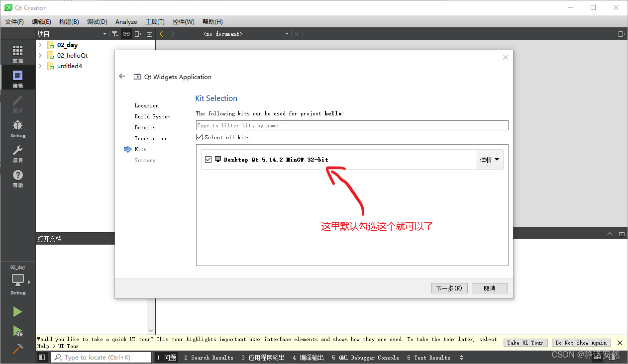Open the Help (帮助) mode
This screenshot has height=364, width=628.
point(18,178)
